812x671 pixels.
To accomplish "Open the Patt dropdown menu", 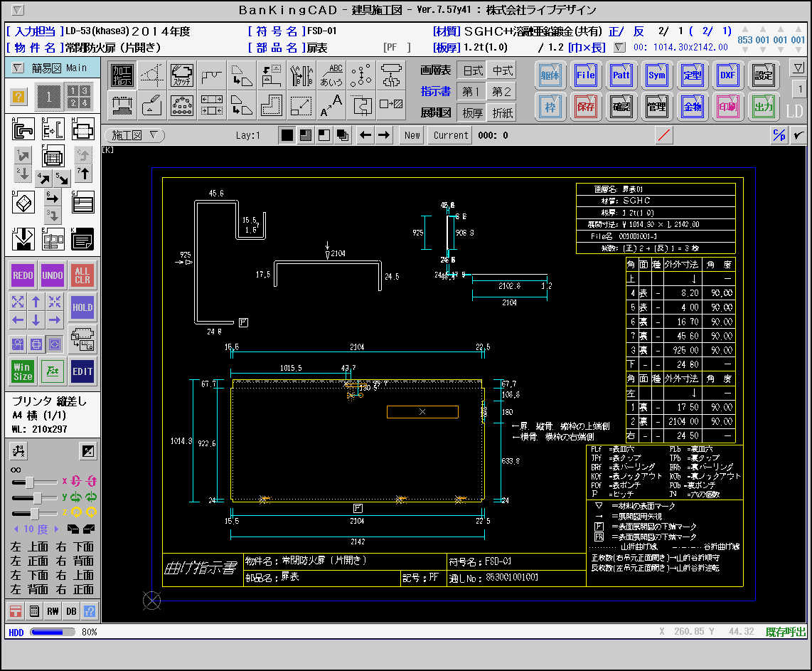I will pos(621,75).
